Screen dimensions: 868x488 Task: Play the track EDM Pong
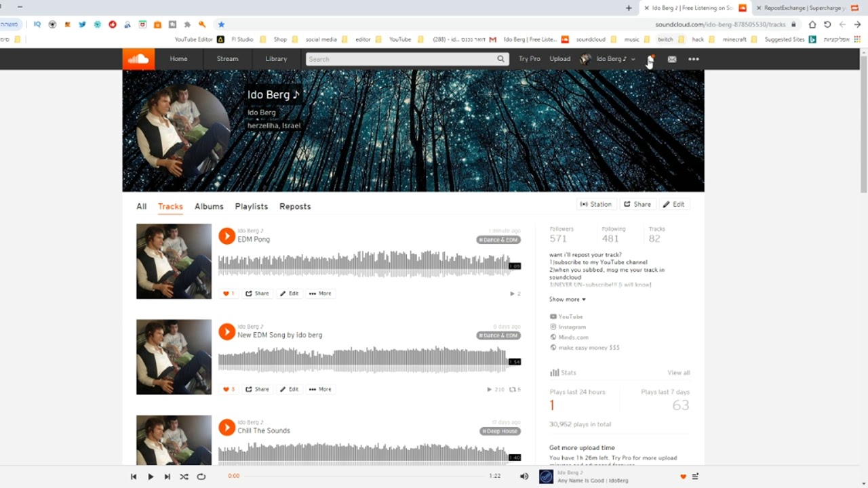[x=226, y=236]
